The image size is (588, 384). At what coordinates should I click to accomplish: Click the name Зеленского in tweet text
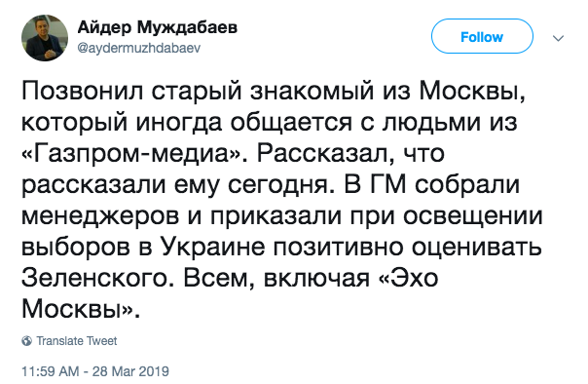(x=96, y=279)
